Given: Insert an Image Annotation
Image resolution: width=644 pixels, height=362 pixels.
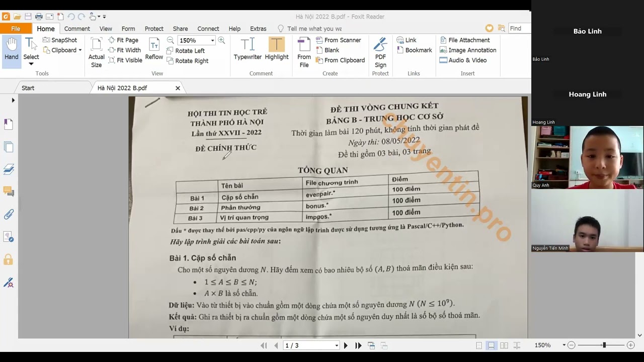Looking at the screenshot, I should (468, 50).
